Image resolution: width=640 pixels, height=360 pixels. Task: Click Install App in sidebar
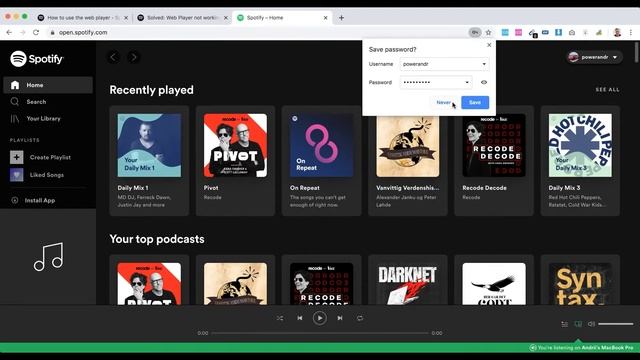(x=33, y=200)
